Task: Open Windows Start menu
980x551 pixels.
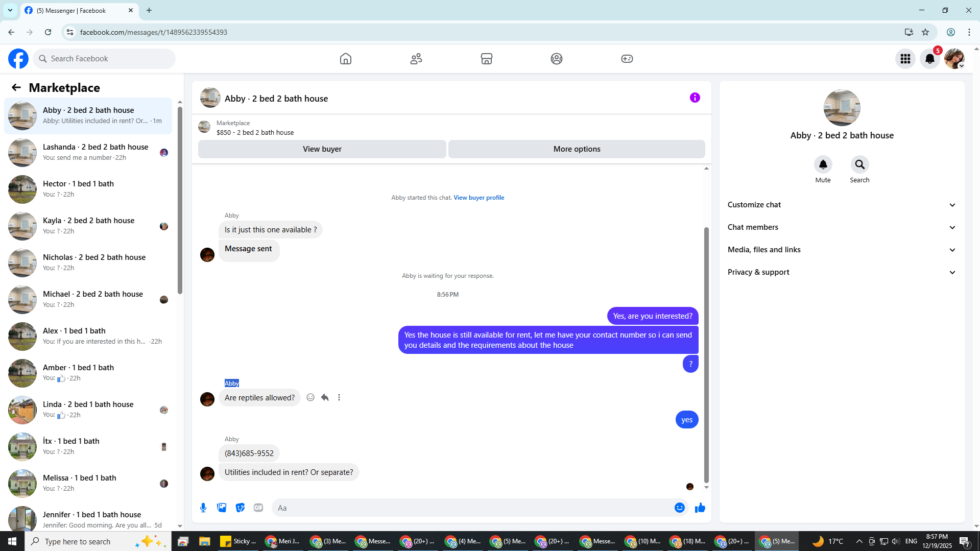Action: 12,541
